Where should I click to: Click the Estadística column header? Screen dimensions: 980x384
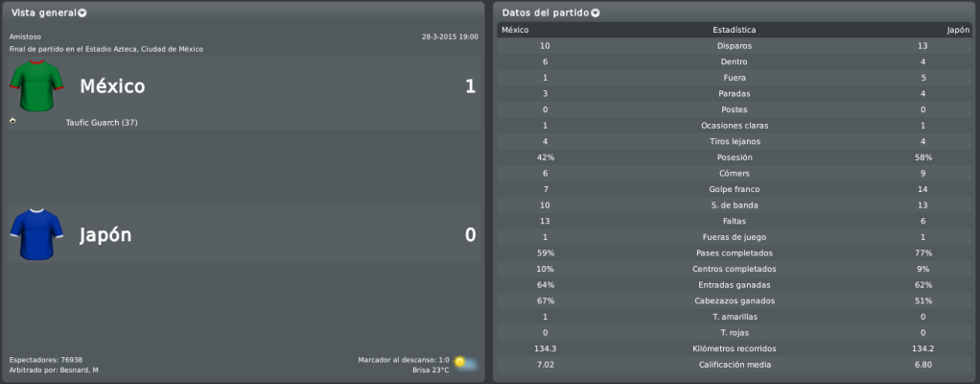[735, 30]
